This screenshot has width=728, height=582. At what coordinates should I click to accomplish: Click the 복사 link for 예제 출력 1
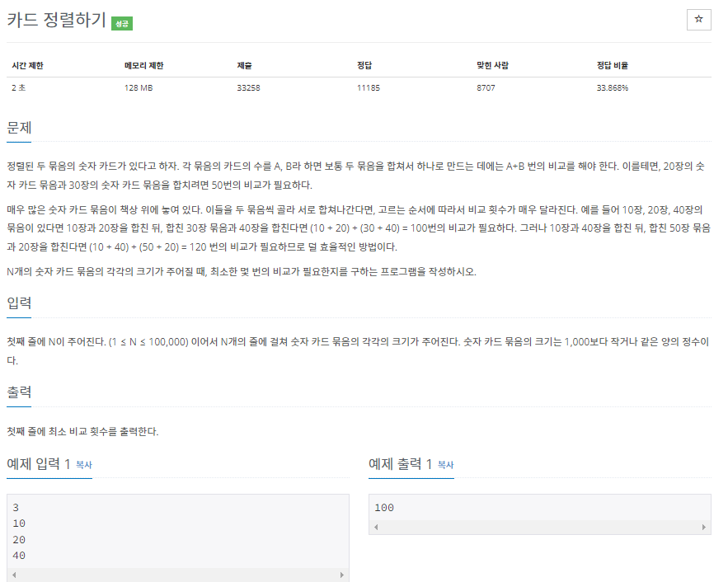tap(446, 465)
